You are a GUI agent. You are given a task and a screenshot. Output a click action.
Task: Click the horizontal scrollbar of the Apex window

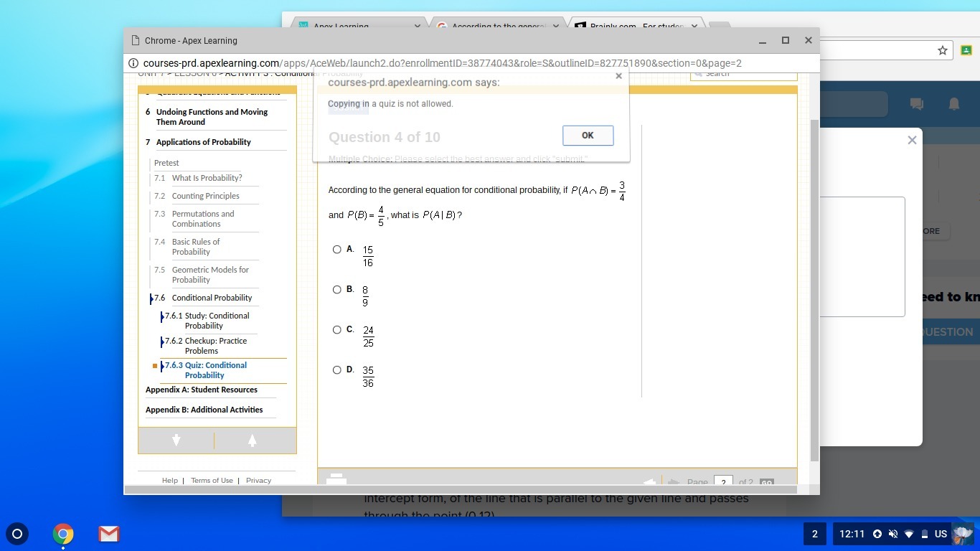(461, 489)
